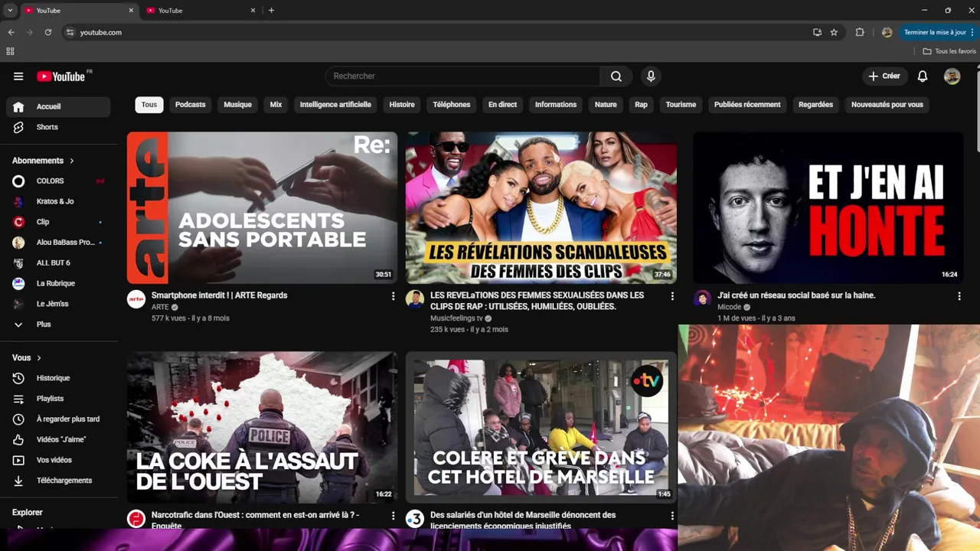Select the Téléphones filter chip

coord(452,105)
